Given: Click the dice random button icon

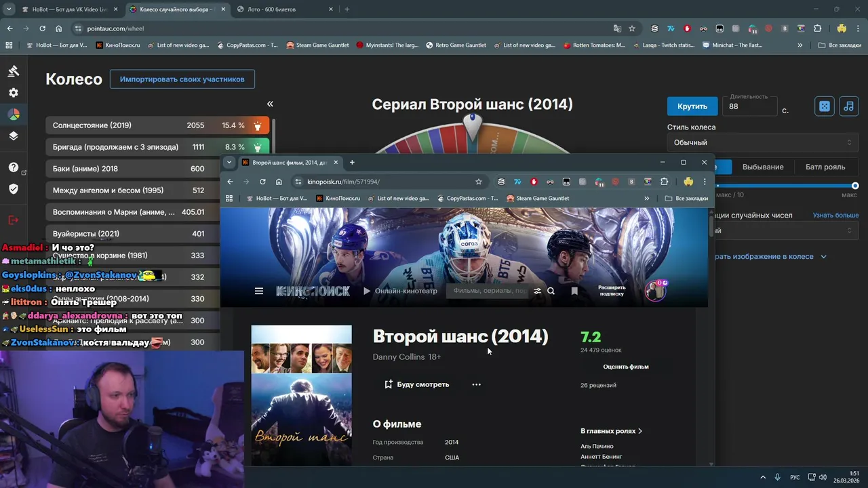Looking at the screenshot, I should click(x=824, y=106).
